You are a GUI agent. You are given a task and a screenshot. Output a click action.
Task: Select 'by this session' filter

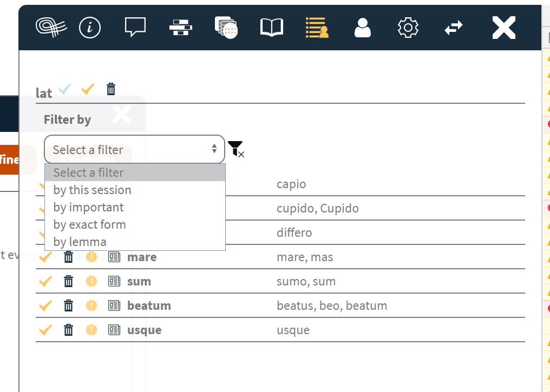92,190
